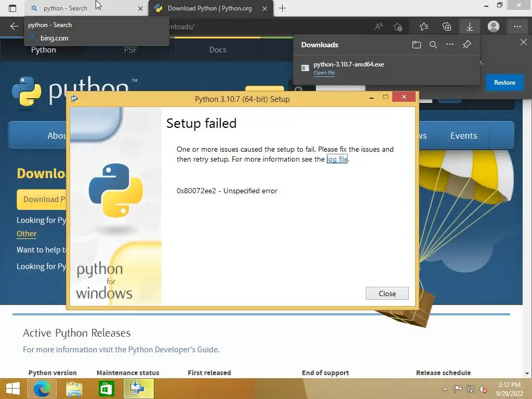Open the Edge tab actions menu icon
Viewport: 532px width, 399px height.
12,8
